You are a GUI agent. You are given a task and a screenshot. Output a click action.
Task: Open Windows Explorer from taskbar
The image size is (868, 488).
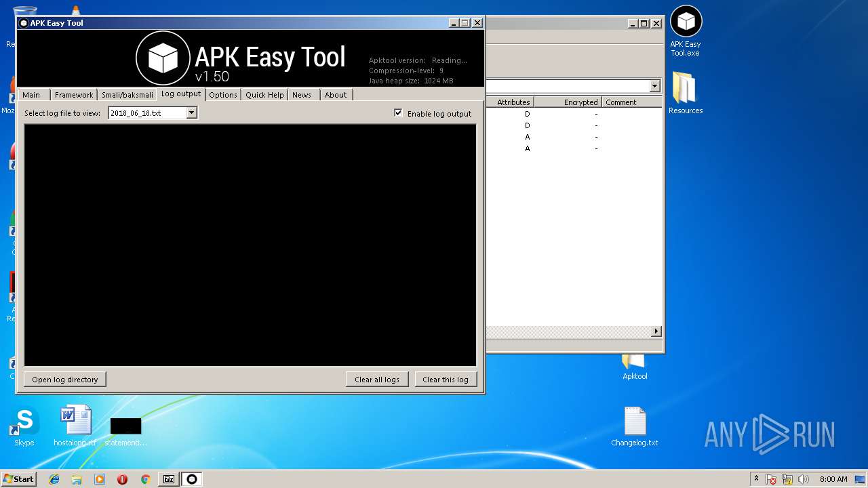[x=77, y=479]
